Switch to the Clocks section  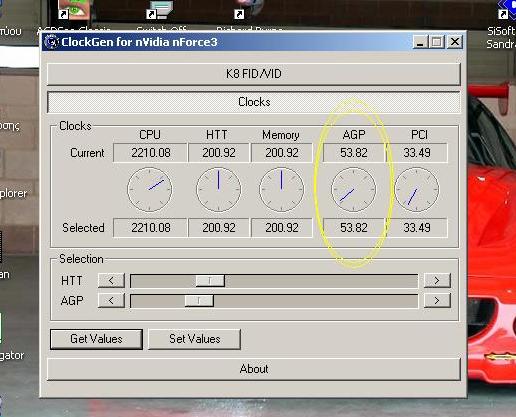[x=254, y=102]
